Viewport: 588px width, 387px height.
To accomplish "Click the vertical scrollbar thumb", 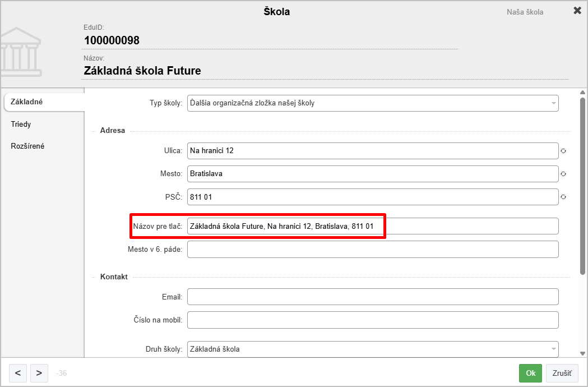I will click(582, 185).
